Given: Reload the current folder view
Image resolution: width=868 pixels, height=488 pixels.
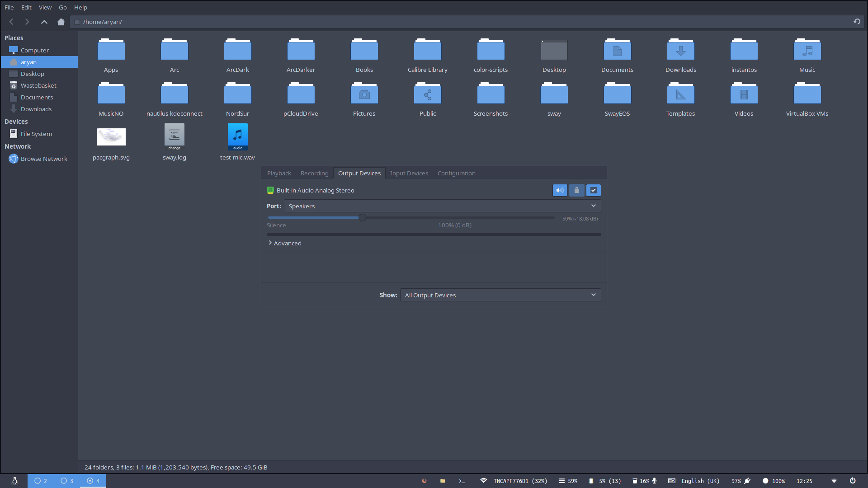Looking at the screenshot, I should 857,22.
